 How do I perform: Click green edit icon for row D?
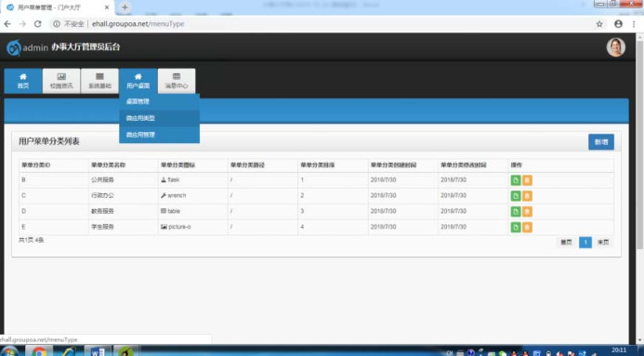coord(516,212)
